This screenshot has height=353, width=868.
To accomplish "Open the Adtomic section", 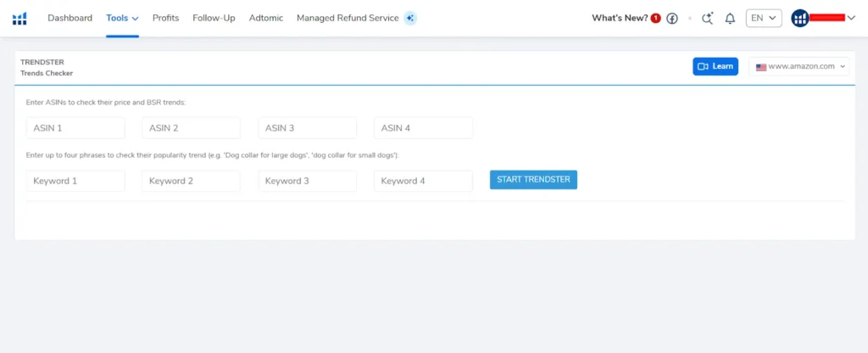I will point(266,18).
